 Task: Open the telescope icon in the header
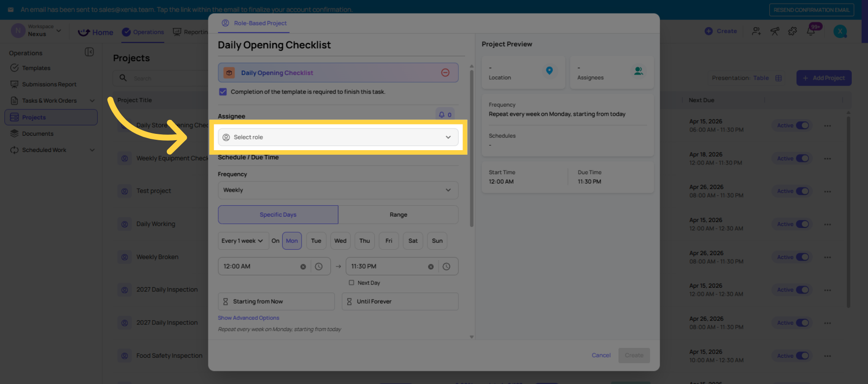(775, 31)
